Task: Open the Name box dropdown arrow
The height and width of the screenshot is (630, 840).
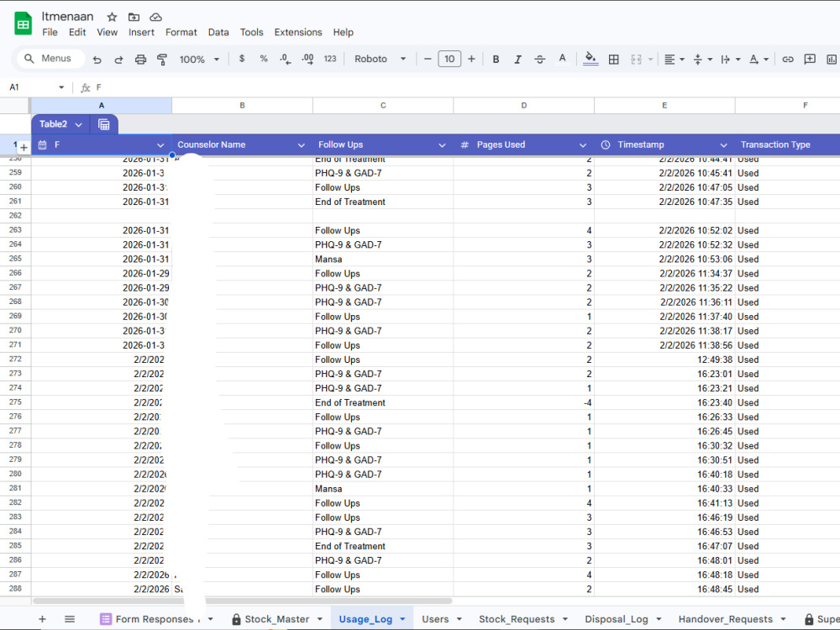Action: 61,87
